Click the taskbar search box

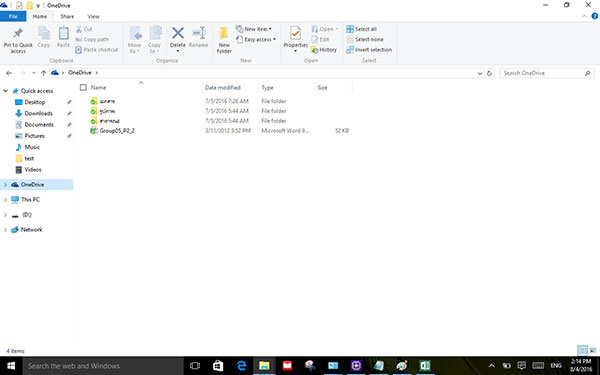pyautogui.click(x=103, y=366)
